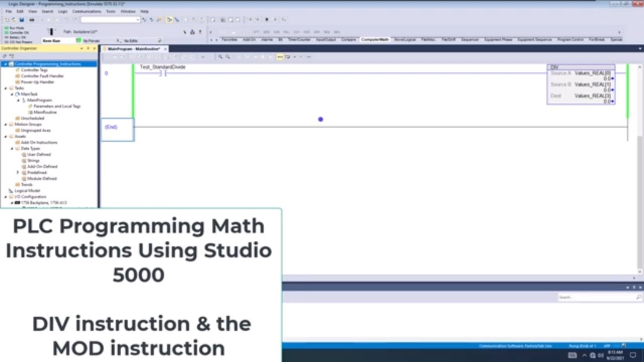Click the Redo toolbar icon
Viewport: 644px width, 362px height.
pyautogui.click(x=74, y=20)
